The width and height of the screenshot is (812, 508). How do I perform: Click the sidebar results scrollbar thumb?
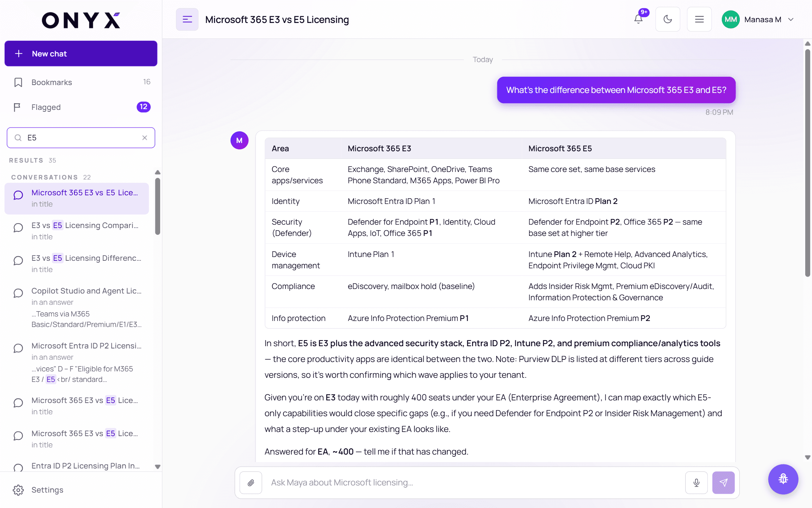pos(158,206)
